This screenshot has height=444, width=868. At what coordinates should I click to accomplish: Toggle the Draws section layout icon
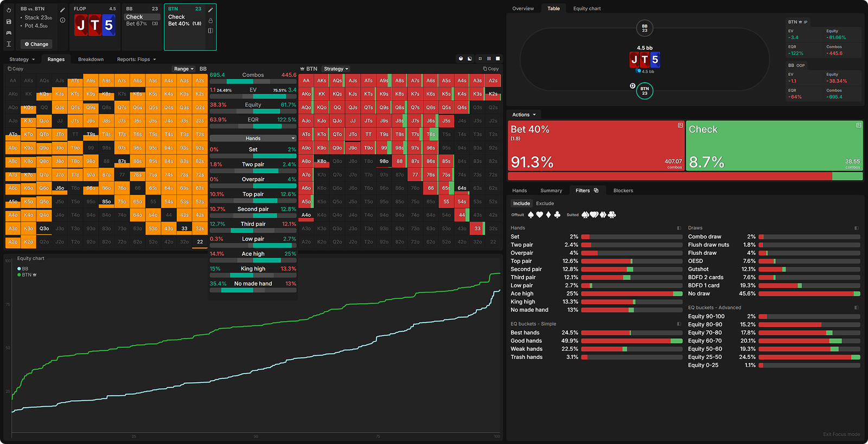[857, 228]
